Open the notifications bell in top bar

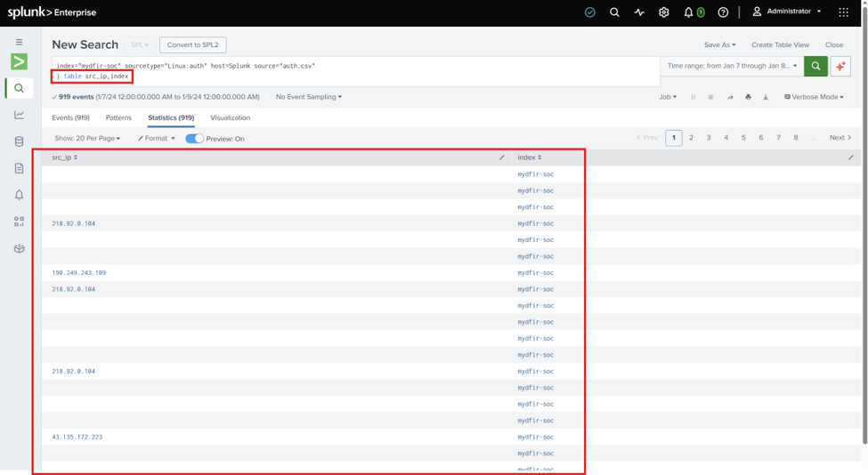click(688, 12)
